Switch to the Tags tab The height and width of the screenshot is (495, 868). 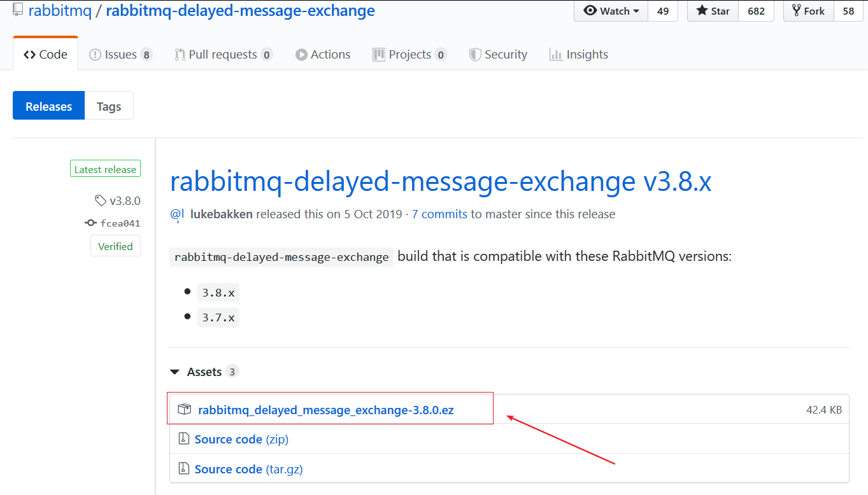(x=108, y=105)
